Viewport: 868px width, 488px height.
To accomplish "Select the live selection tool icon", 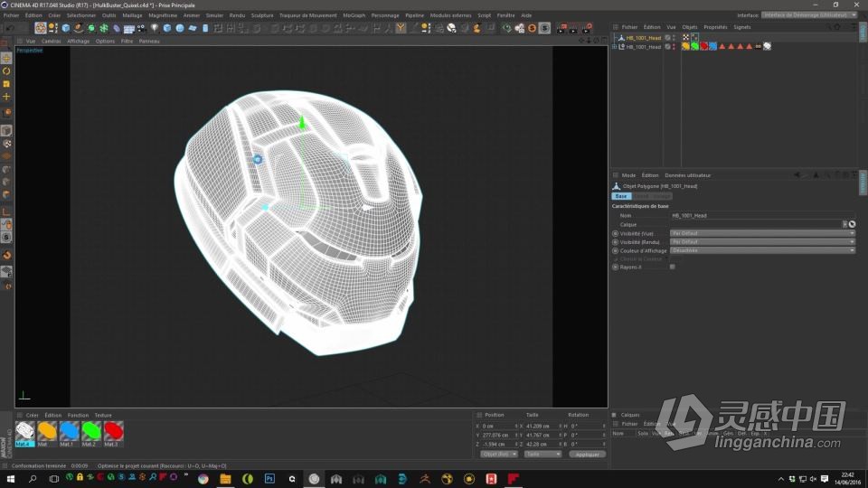I will pyautogui.click(x=41, y=28).
